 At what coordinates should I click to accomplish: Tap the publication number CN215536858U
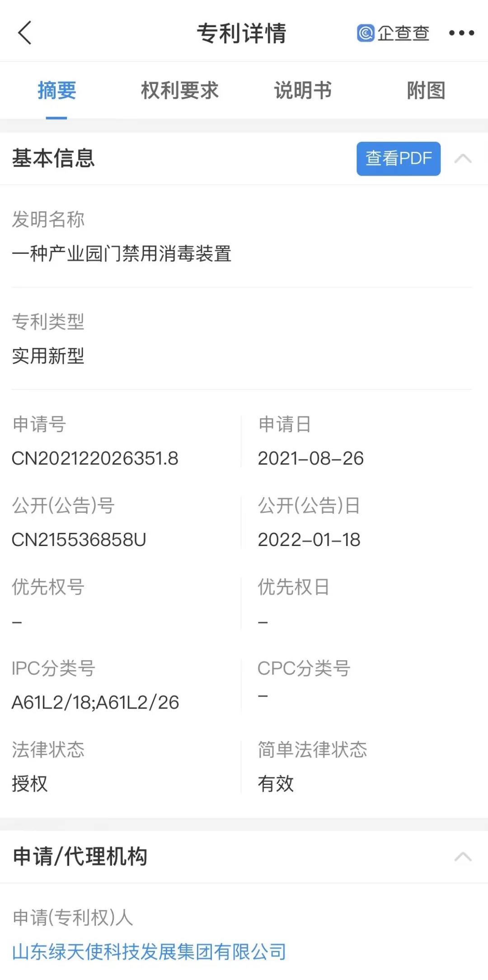click(79, 540)
